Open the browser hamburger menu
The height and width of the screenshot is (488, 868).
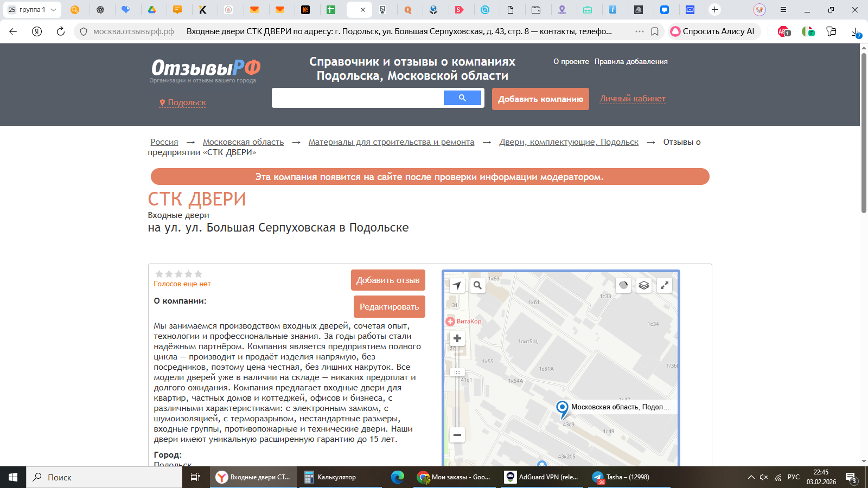tap(783, 10)
